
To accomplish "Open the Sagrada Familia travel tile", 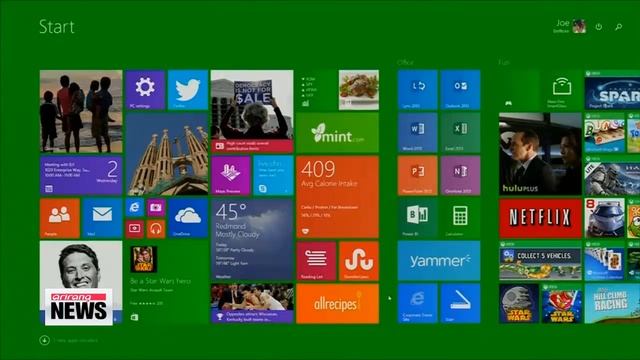I will click(x=167, y=154).
